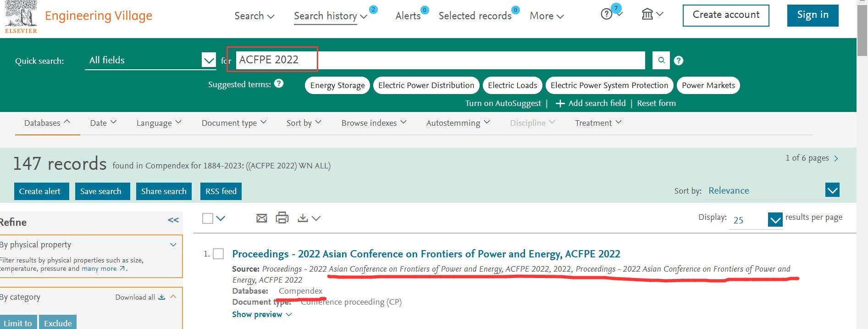The height and width of the screenshot is (329, 868).
Task: Collapse By category facet chevron
Action: coord(173,296)
